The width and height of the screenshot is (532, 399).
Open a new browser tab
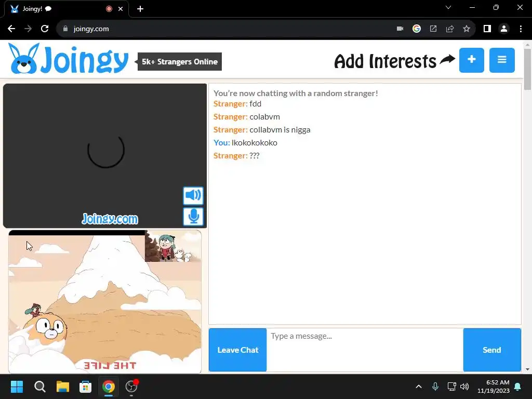tap(140, 9)
